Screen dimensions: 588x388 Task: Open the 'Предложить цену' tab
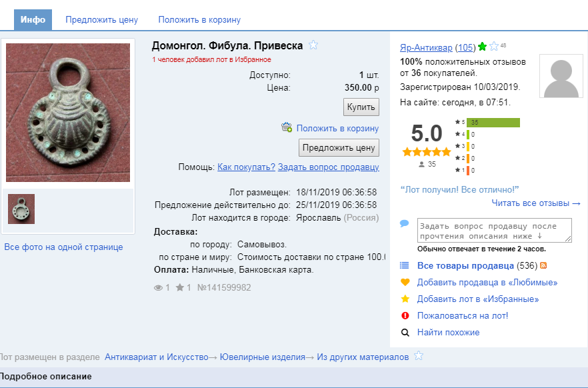[102, 19]
